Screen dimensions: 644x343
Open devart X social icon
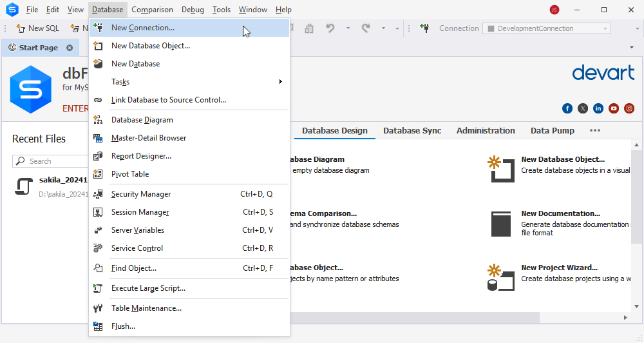point(583,108)
